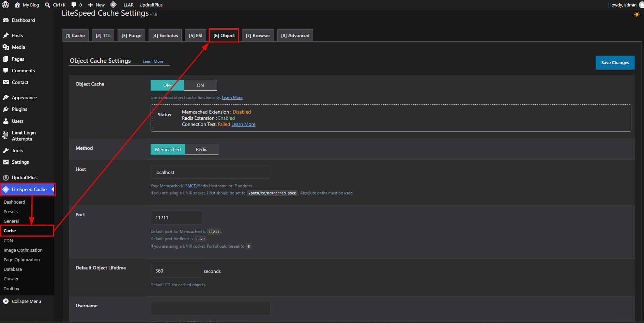The height and width of the screenshot is (323, 644).
Task: Turn Object Cache OFF
Action: point(167,85)
